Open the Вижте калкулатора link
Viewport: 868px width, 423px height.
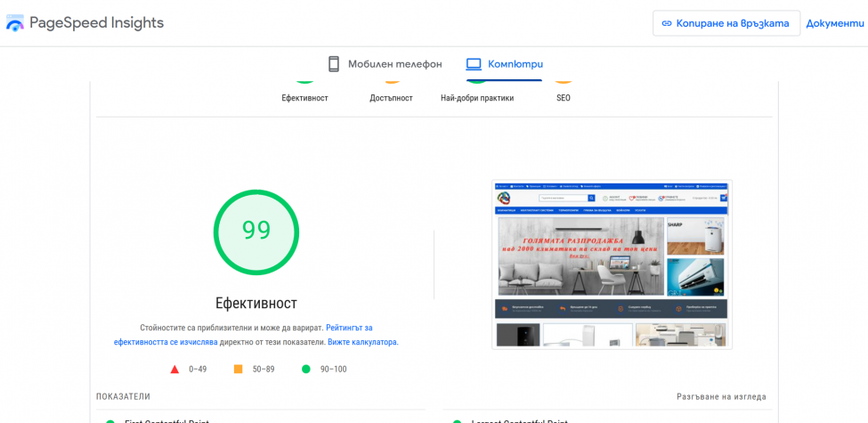coord(362,342)
